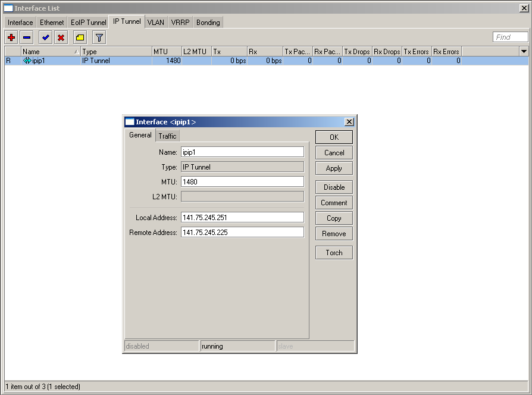Close the Interface ipip1 dialog
Image resolution: width=532 pixels, height=395 pixels.
[349, 122]
